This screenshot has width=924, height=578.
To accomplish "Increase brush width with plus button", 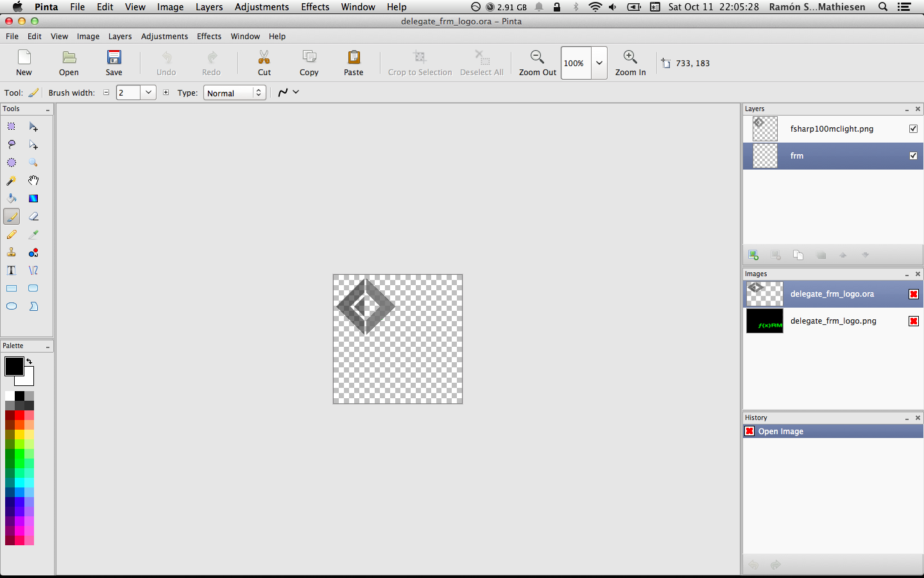I will 166,92.
